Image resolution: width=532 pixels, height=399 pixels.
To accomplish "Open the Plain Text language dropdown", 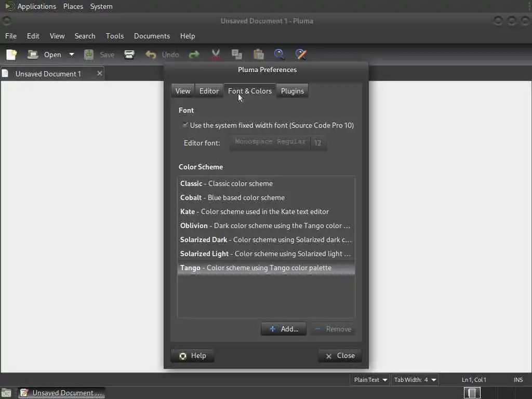I will (x=370, y=380).
